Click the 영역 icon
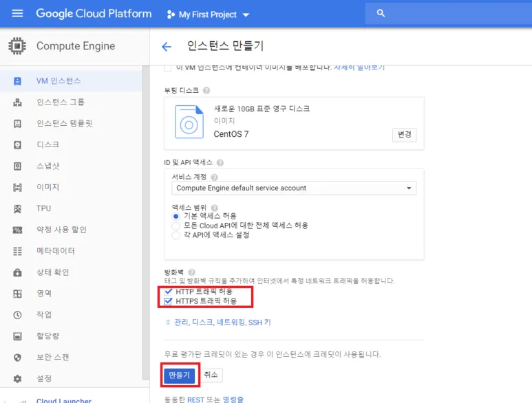Viewport: 532px width, 403px height. (x=17, y=294)
